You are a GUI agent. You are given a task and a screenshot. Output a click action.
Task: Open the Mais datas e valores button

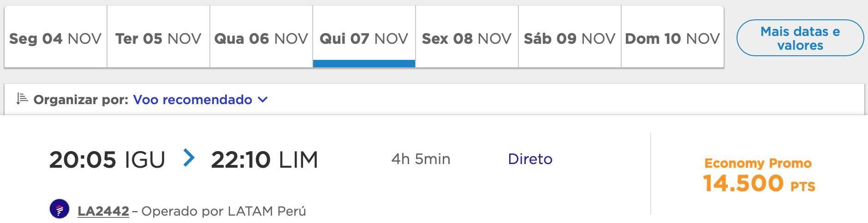coord(800,38)
